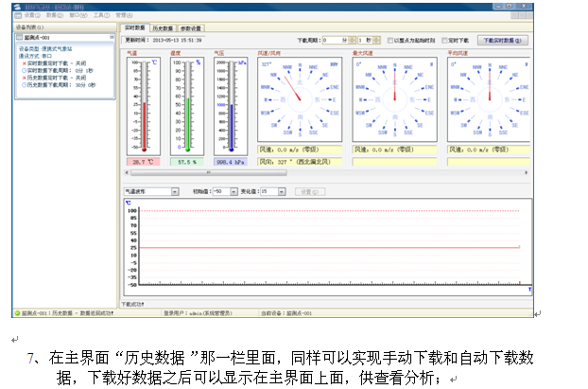
Task: Click the blue air pressure gauge
Action: tap(231, 106)
